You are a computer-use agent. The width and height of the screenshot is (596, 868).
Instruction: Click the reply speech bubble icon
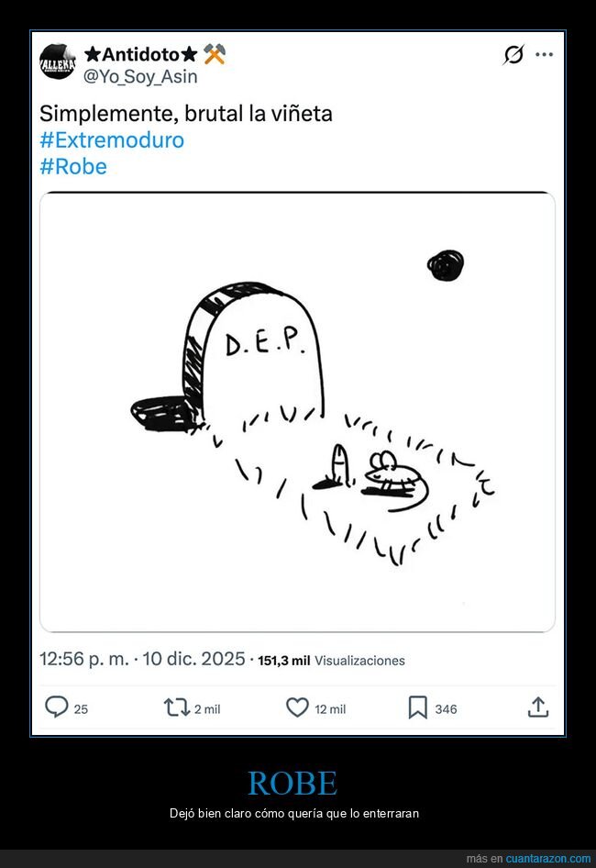click(x=57, y=707)
